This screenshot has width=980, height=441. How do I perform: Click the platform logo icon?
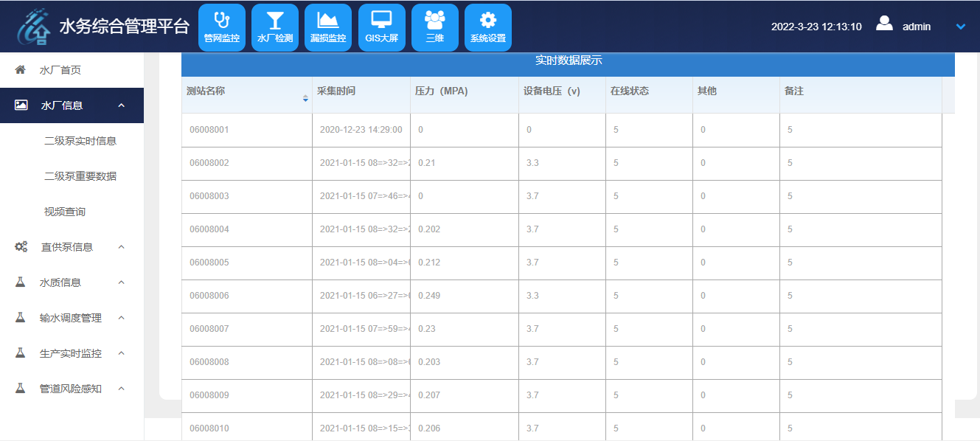click(35, 28)
